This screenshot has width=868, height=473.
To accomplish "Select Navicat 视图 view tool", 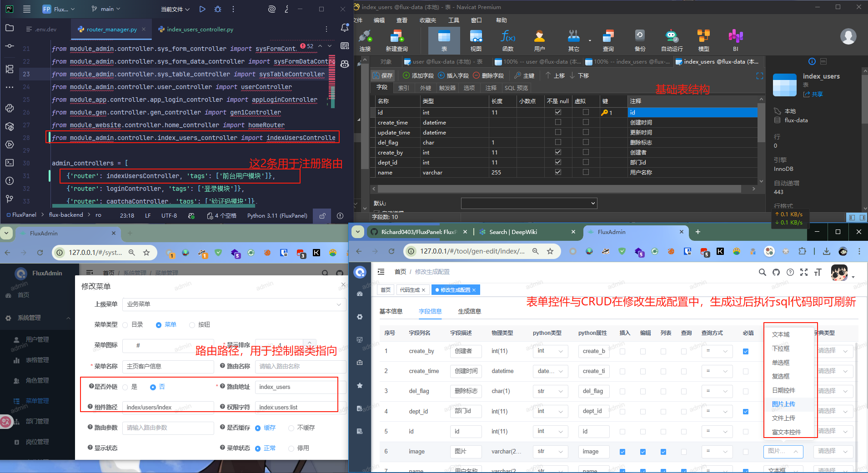I will 476,40.
